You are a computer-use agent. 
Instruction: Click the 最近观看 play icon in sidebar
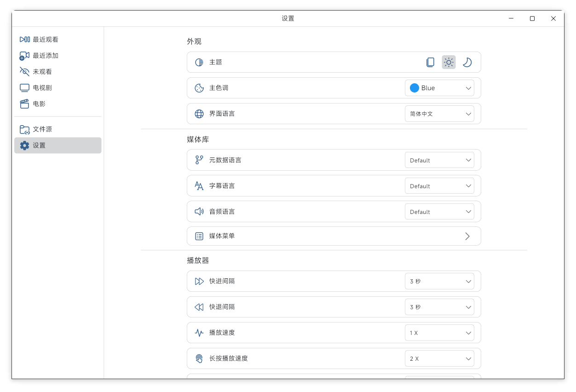tap(24, 40)
